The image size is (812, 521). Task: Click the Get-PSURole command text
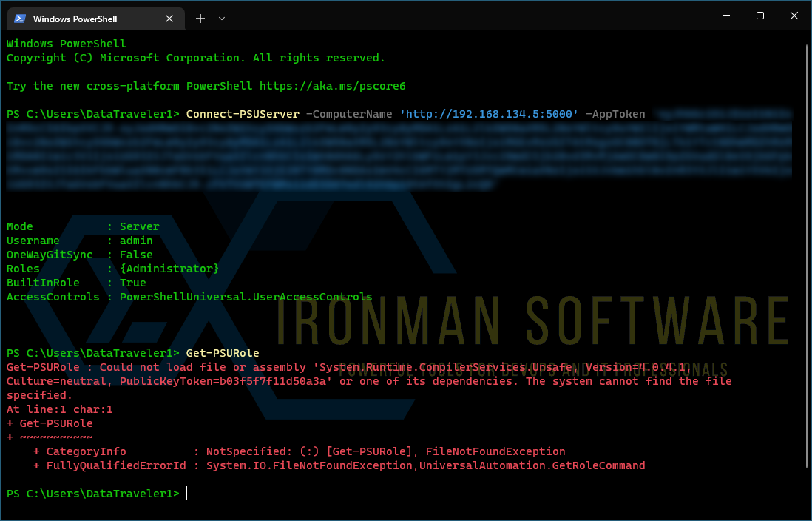223,352
